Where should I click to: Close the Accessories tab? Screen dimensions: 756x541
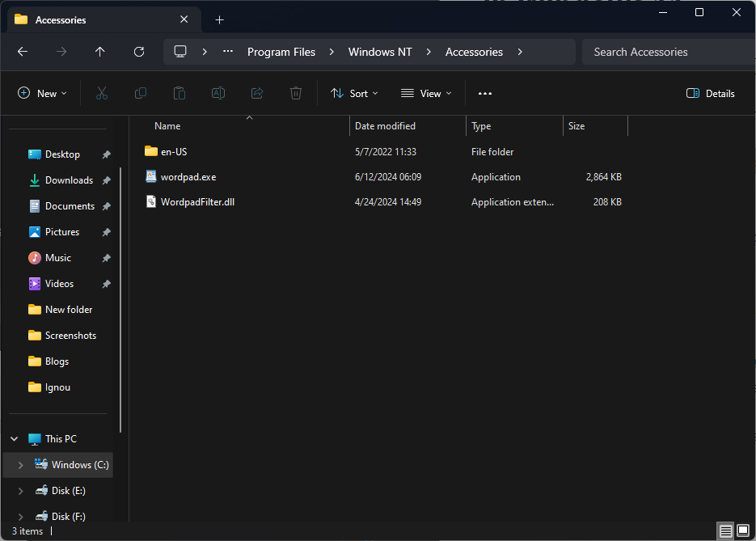point(184,19)
